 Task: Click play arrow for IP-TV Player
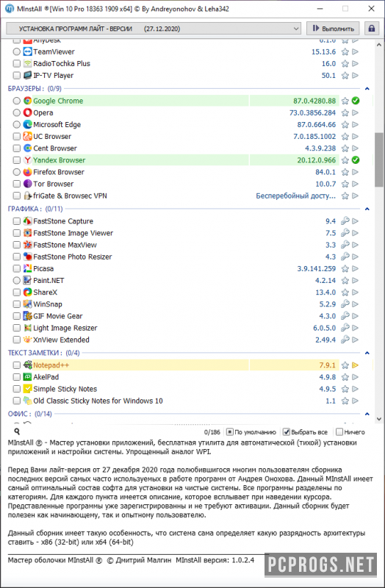click(x=355, y=76)
